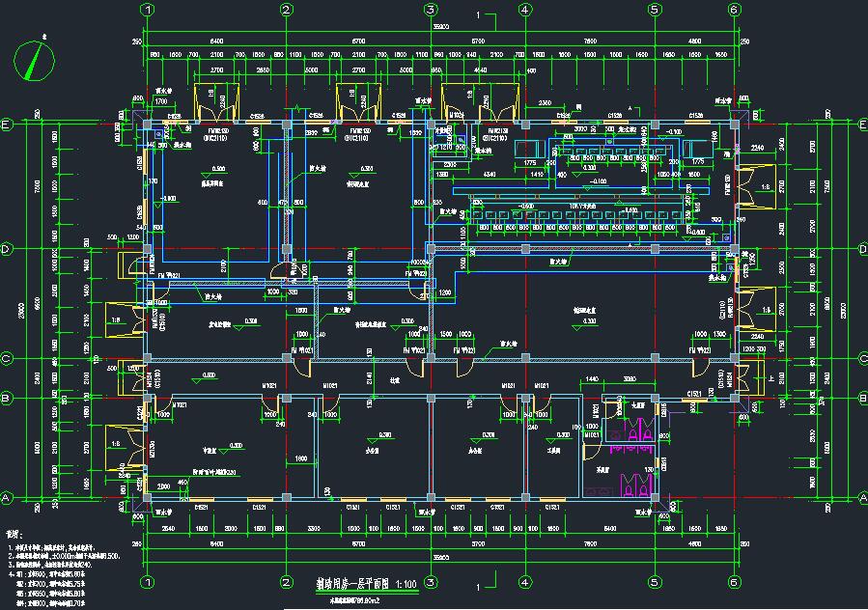868x610 pixels.
Task: Click the north arrow compass symbol
Action: tap(34, 61)
